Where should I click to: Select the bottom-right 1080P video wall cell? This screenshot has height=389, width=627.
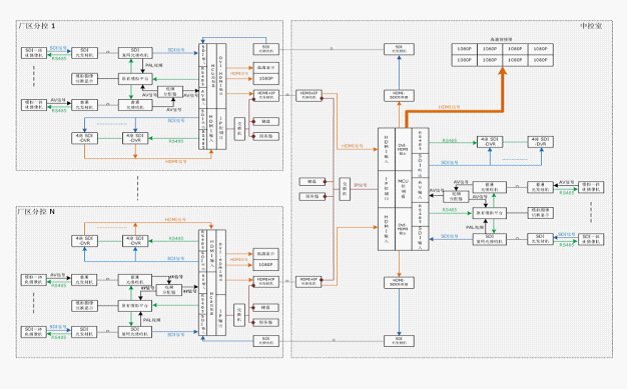point(541,60)
